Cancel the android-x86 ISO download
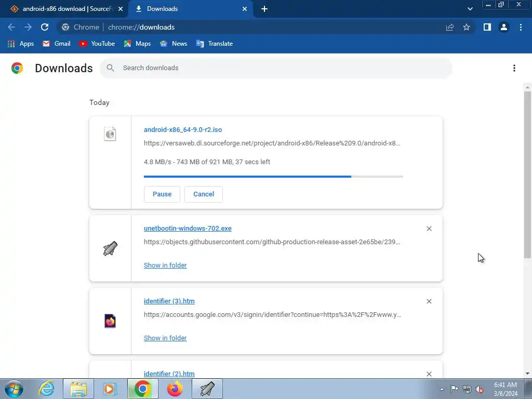Image resolution: width=532 pixels, height=399 pixels. [x=204, y=194]
